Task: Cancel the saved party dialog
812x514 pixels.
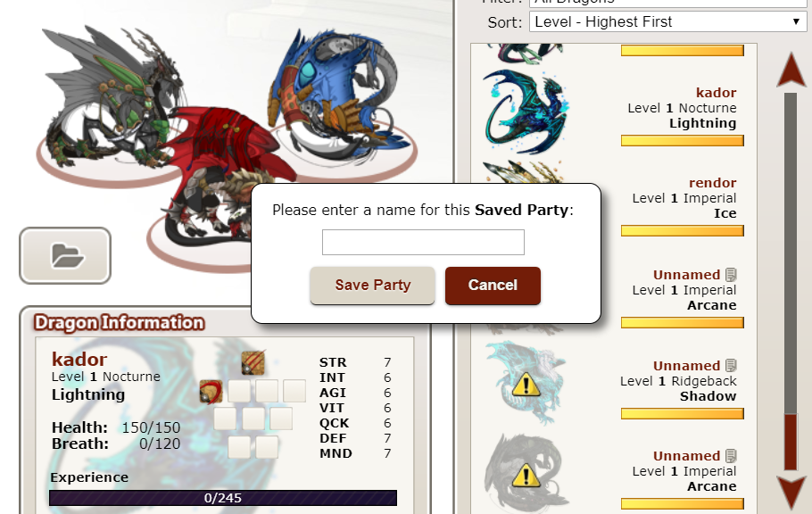Action: 493,286
